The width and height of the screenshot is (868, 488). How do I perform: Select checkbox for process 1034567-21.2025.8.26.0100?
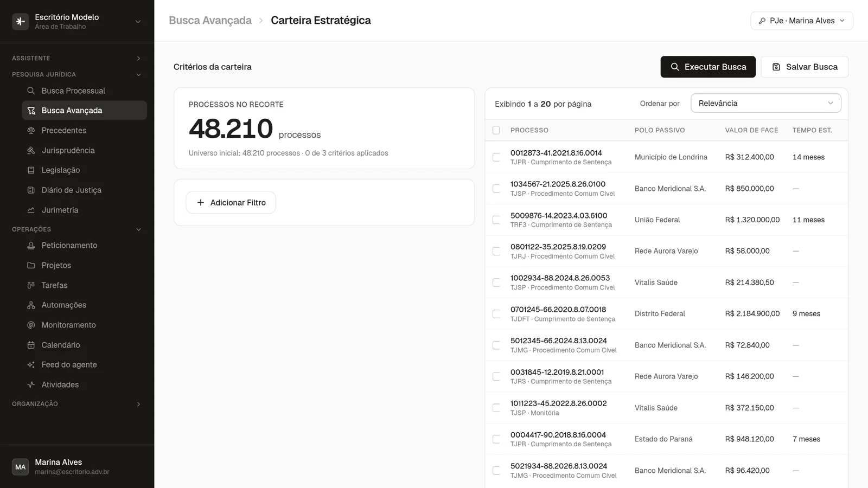(x=496, y=189)
